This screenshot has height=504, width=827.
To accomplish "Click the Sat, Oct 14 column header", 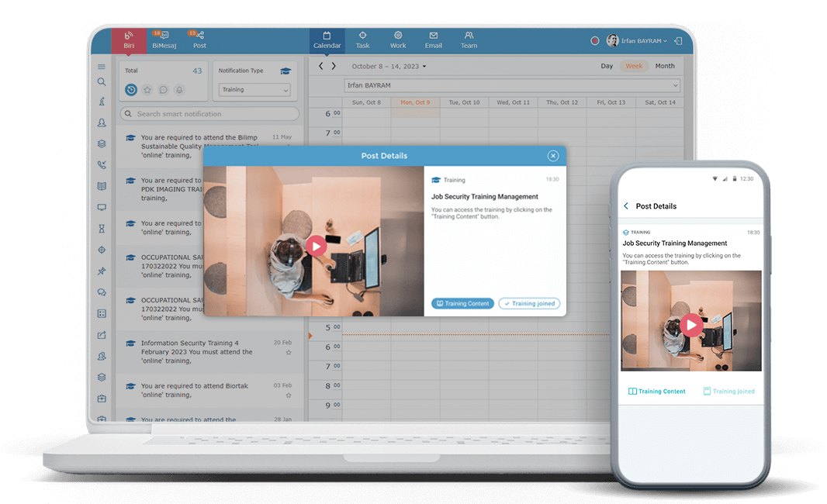I will [x=659, y=102].
